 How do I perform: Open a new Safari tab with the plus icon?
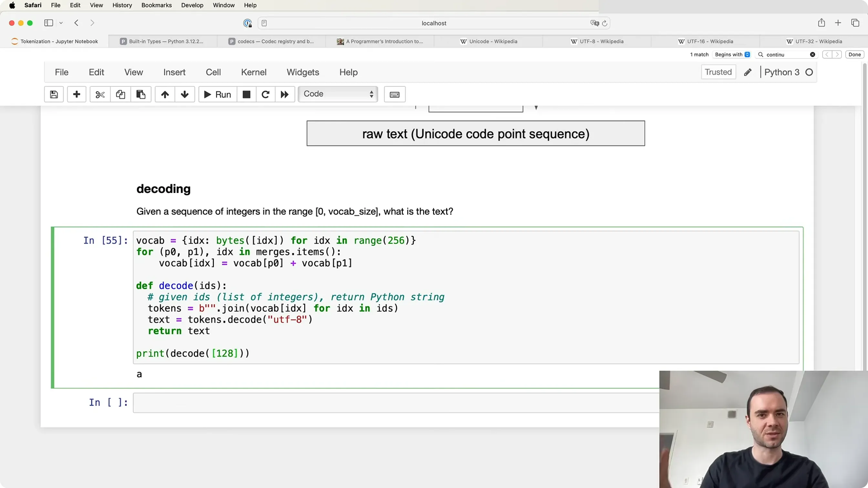coord(838,23)
